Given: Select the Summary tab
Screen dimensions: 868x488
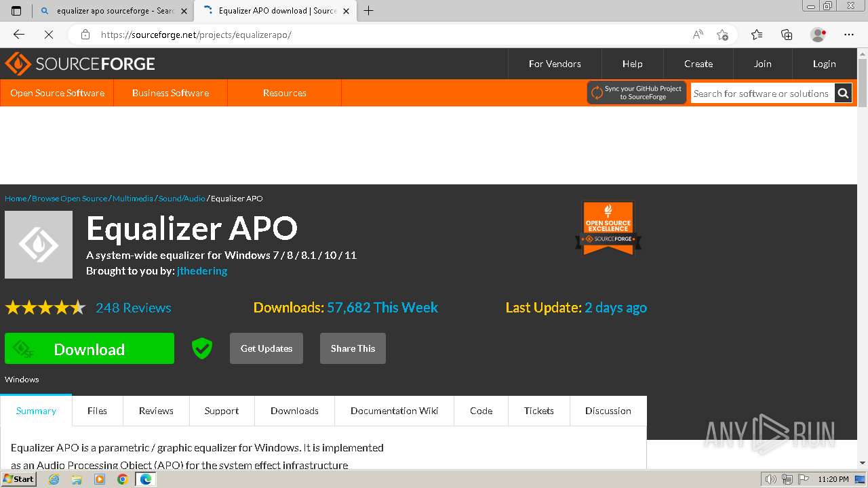Looking at the screenshot, I should 36,411.
